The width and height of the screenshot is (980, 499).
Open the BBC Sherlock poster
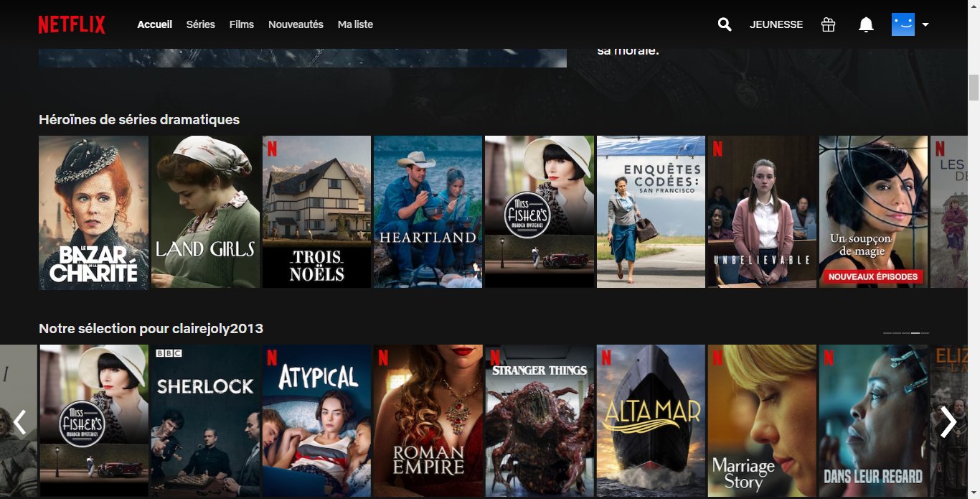[204, 420]
